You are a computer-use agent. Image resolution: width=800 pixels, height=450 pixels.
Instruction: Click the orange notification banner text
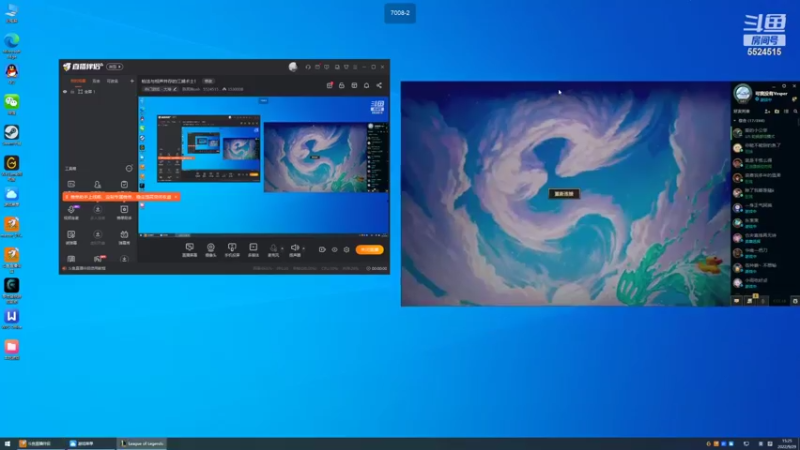(x=120, y=197)
